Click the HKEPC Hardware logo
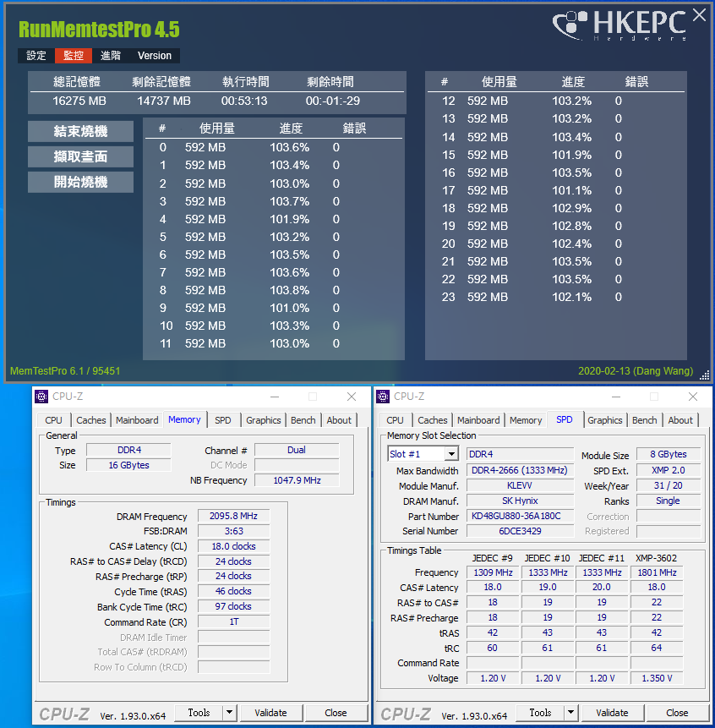Image resolution: width=715 pixels, height=728 pixels. 619,25
